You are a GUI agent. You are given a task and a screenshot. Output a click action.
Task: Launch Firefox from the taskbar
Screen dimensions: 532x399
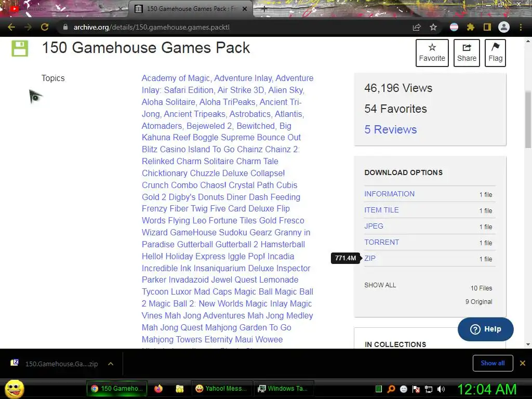(158, 389)
